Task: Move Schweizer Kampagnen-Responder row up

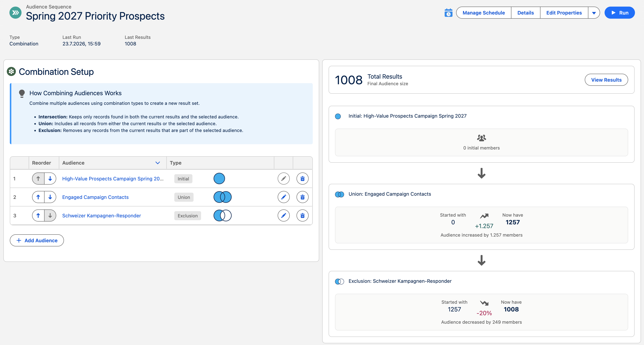Action: coord(38,216)
